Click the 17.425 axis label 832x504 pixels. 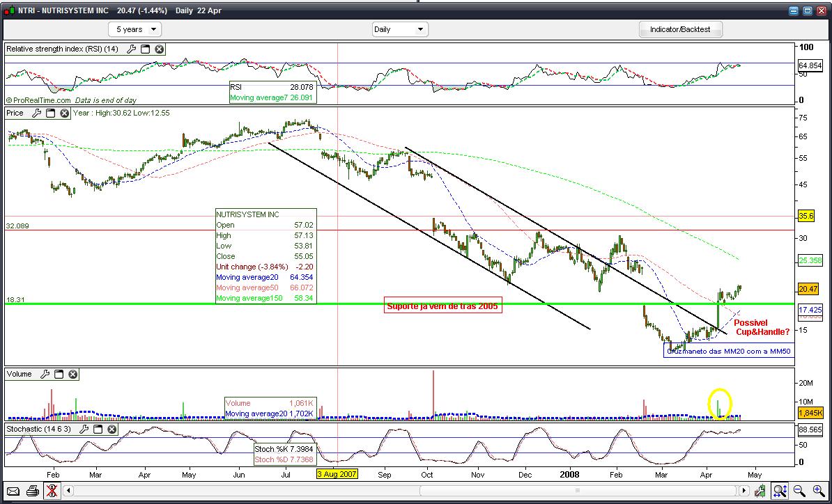[810, 310]
